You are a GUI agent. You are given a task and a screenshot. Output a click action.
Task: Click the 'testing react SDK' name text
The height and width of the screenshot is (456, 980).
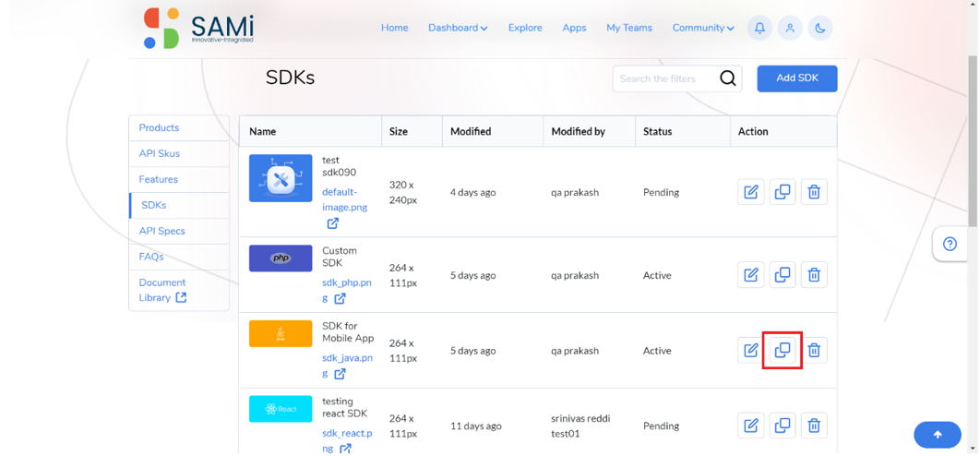[345, 407]
